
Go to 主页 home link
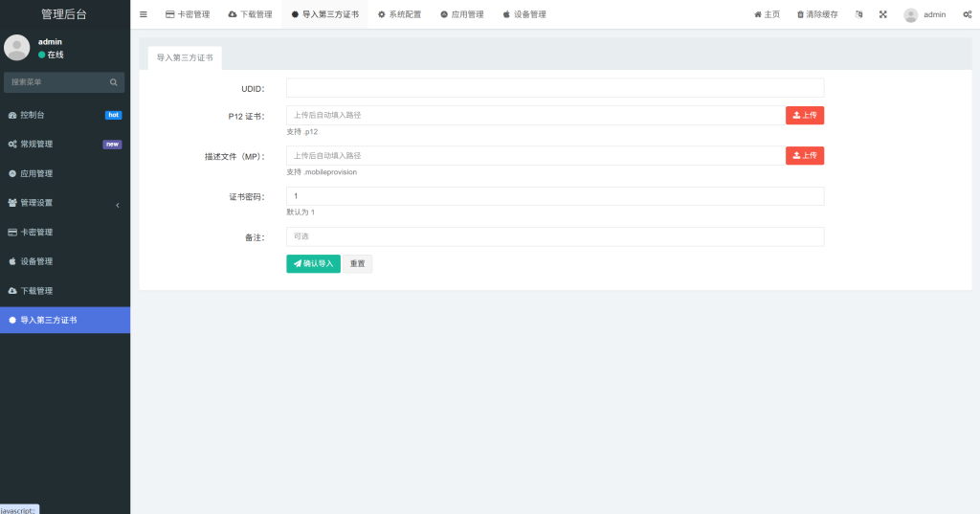pyautogui.click(x=767, y=14)
